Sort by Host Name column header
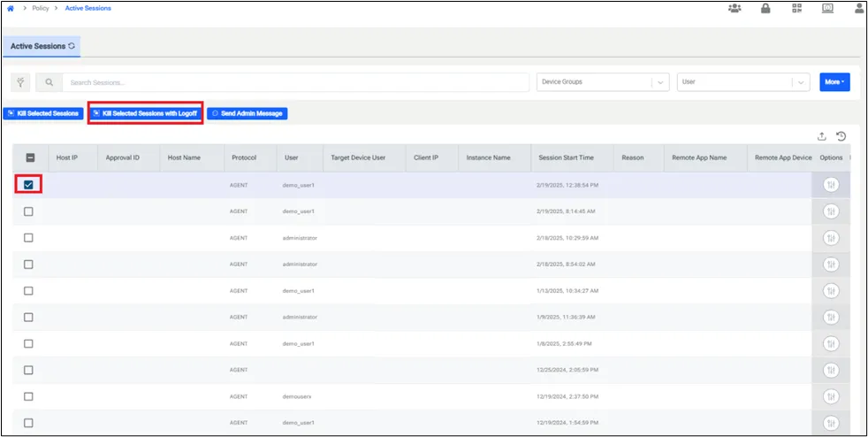Image resolution: width=868 pixels, height=437 pixels. click(x=184, y=157)
